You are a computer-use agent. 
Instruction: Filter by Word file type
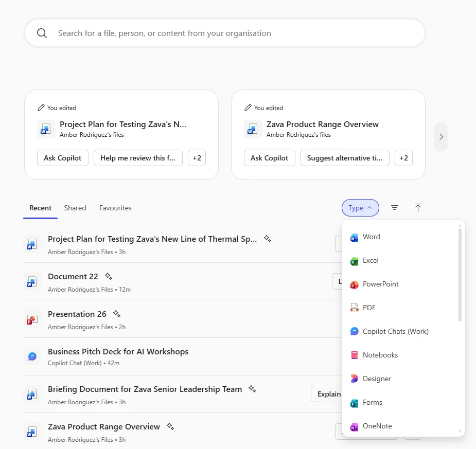click(x=400, y=237)
